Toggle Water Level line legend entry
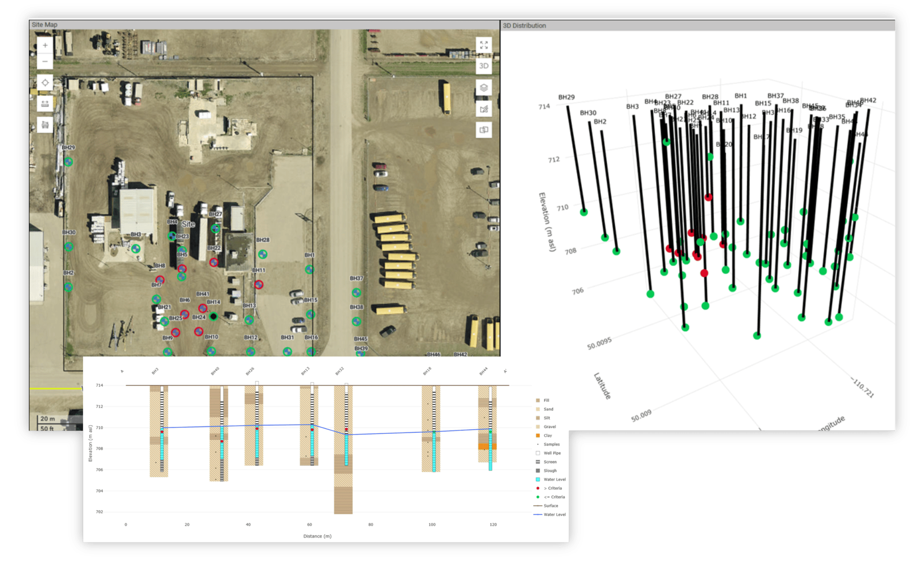 [x=554, y=515]
